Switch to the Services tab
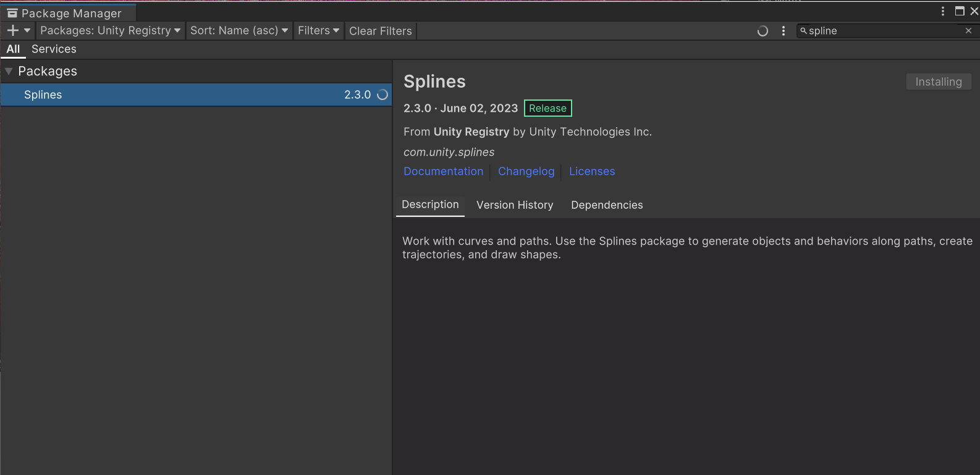Image resolution: width=980 pixels, height=475 pixels. [54, 49]
